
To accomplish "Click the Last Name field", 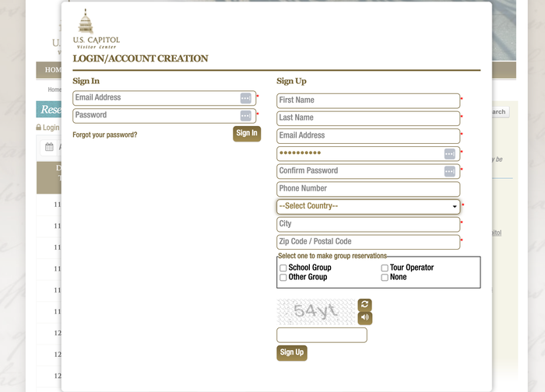I will 368,118.
